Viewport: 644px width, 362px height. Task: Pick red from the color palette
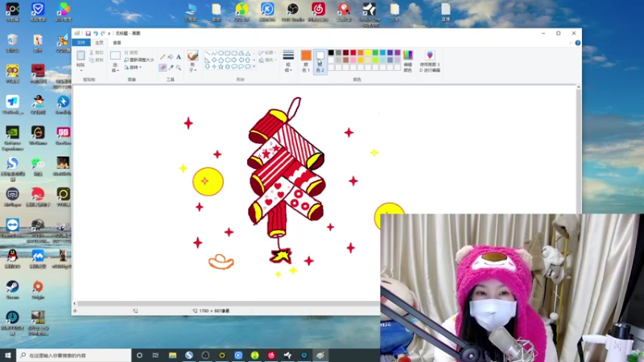point(353,52)
